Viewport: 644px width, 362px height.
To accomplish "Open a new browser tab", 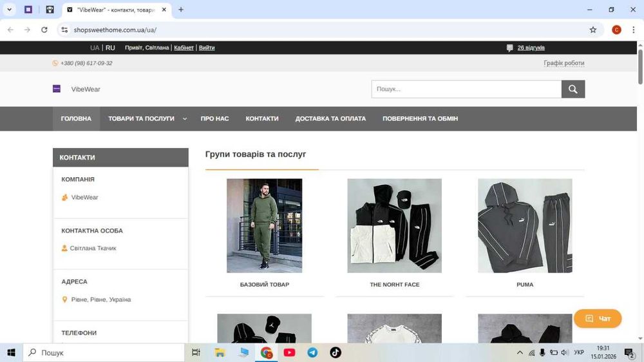I will point(181,10).
